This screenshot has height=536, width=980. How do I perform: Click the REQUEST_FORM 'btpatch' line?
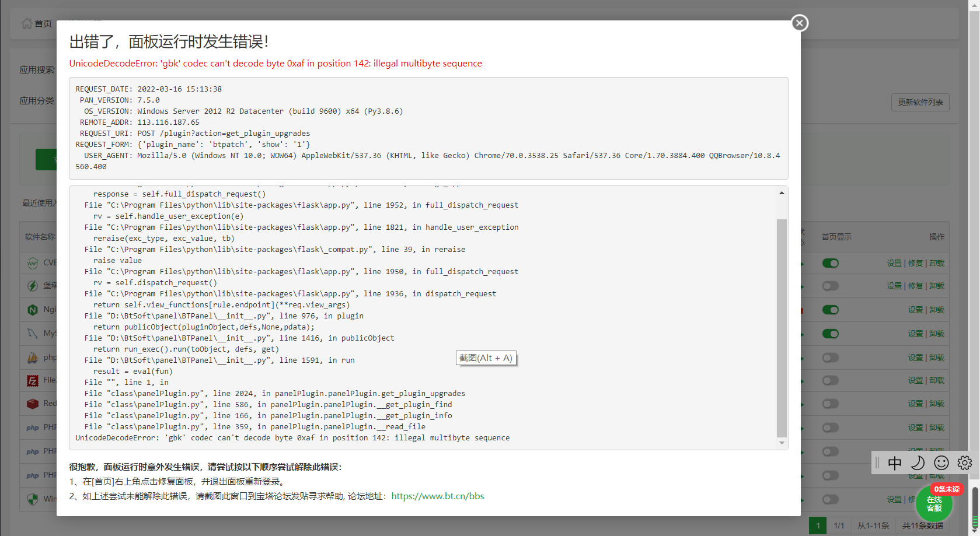193,145
